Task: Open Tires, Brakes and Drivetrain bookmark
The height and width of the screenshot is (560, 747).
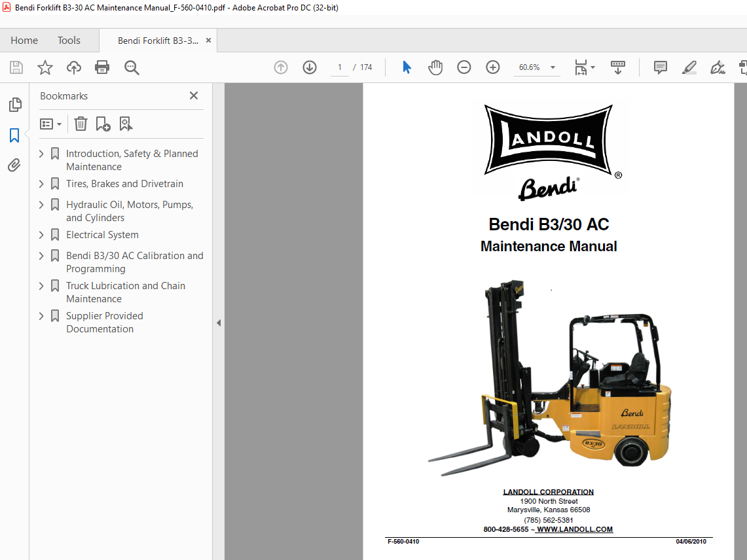Action: [x=124, y=184]
